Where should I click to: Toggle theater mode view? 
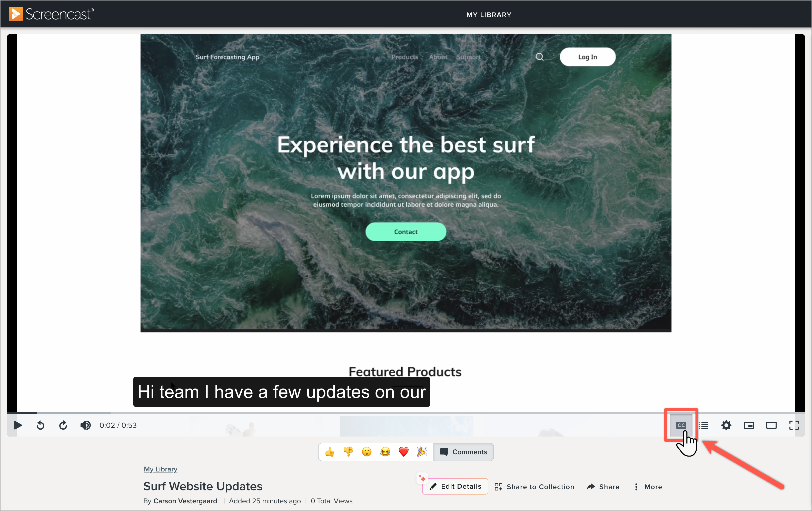(771, 425)
